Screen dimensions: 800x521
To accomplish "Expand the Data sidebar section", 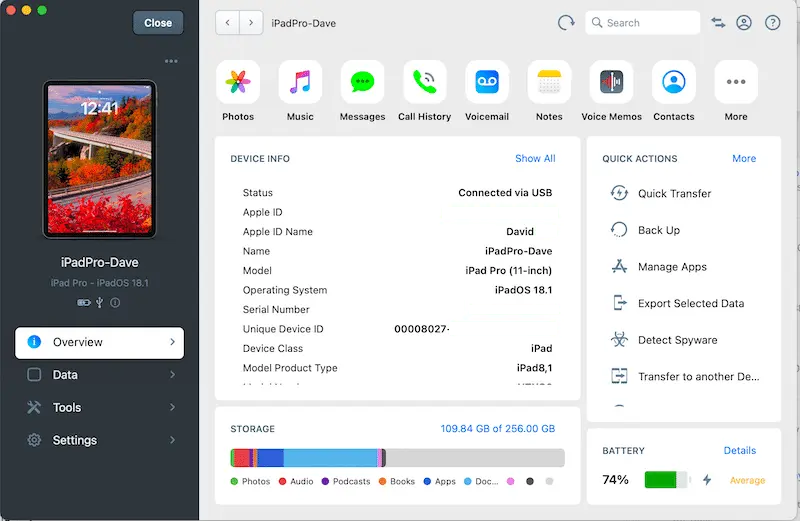I will [x=99, y=375].
